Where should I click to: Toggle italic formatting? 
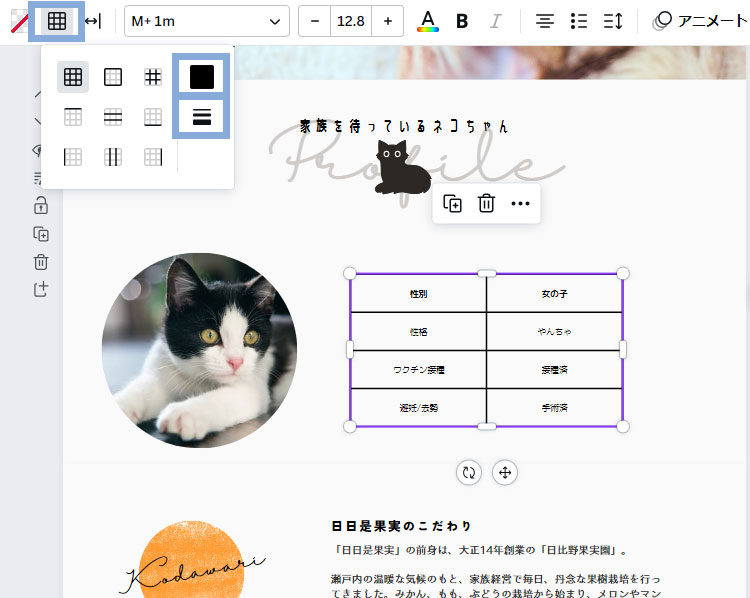click(496, 22)
